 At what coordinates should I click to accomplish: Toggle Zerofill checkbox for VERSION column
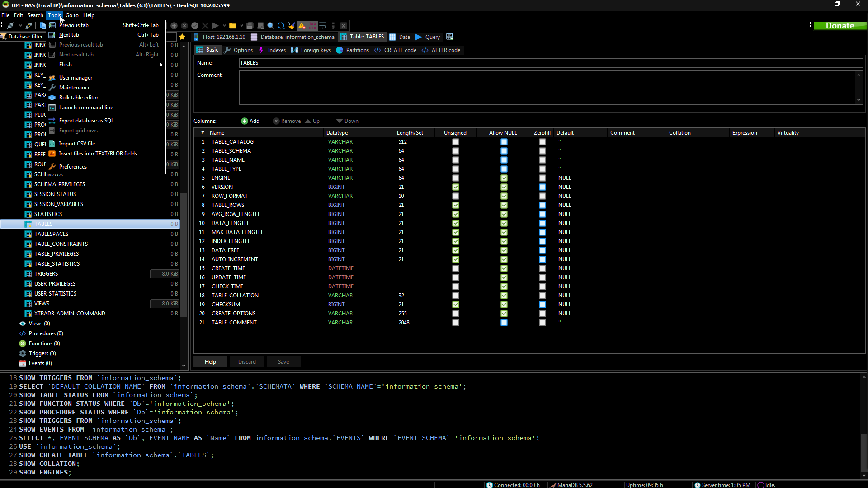tap(542, 187)
